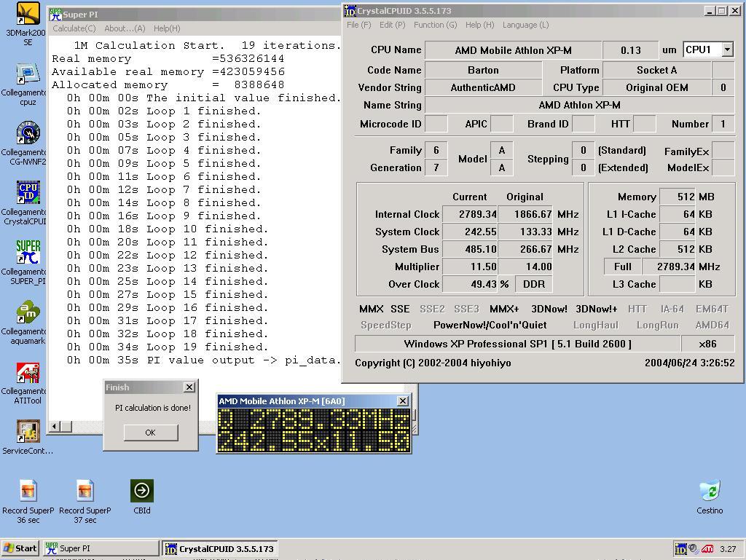
Task: Close the AMD Mobile Athlon XP-M [6A0] clock window
Action: point(402,401)
